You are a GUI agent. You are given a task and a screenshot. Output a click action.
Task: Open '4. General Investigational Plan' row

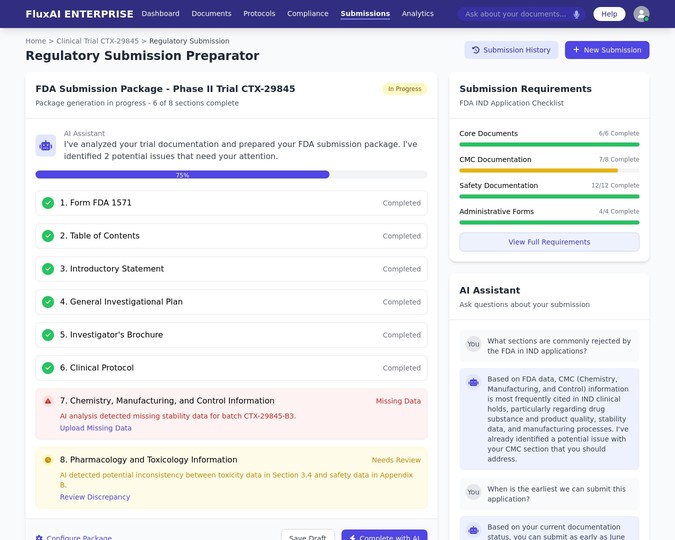231,302
